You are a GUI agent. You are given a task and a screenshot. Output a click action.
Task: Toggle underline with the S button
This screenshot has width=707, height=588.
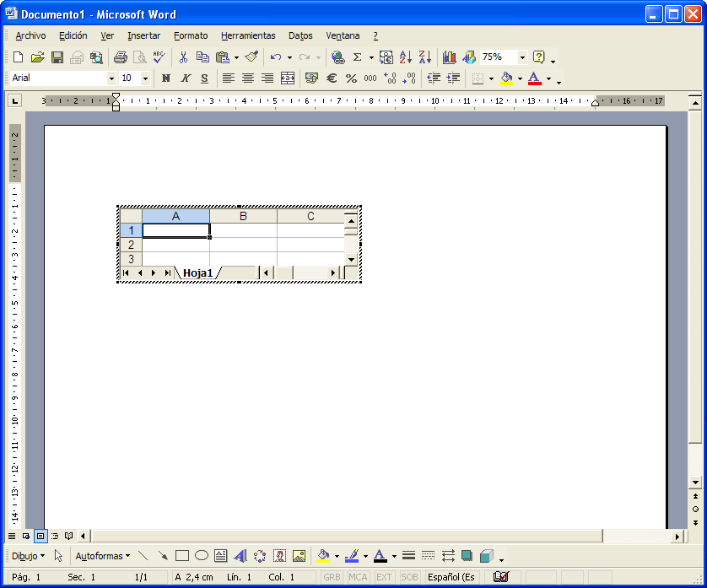click(204, 78)
